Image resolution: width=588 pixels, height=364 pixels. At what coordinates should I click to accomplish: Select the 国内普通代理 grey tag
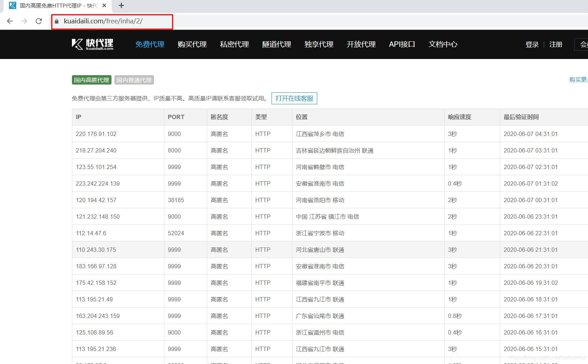[x=134, y=80]
